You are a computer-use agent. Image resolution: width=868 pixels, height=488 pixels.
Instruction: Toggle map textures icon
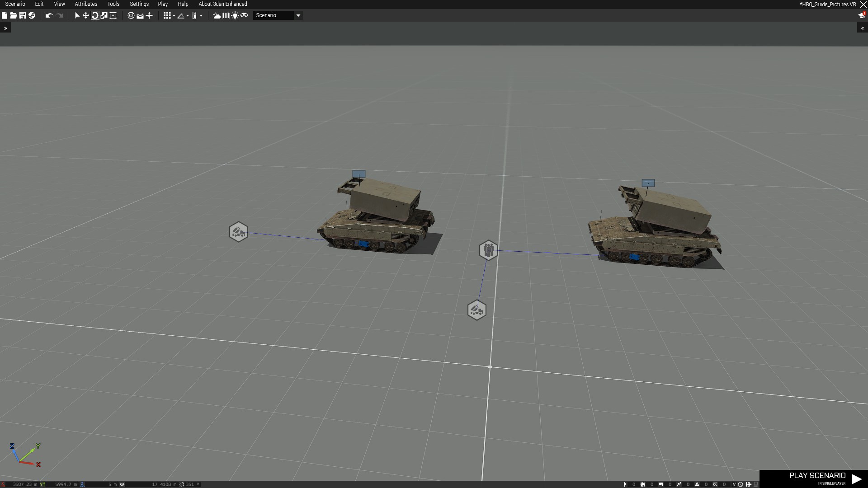click(226, 15)
